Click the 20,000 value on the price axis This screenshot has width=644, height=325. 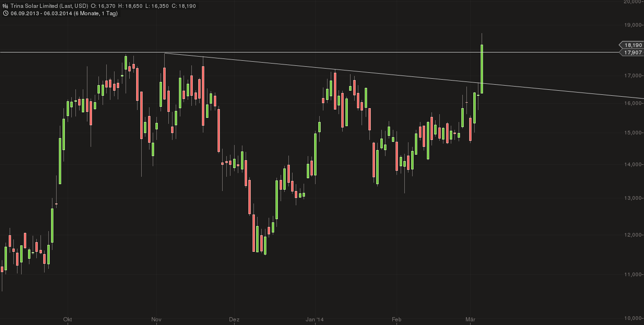pyautogui.click(x=634, y=3)
